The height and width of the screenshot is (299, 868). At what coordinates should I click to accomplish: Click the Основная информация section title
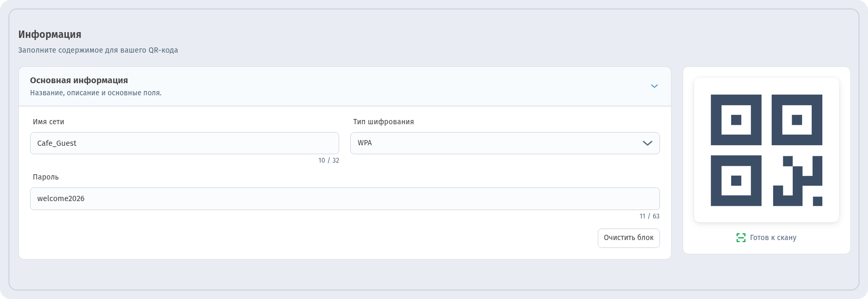pyautogui.click(x=79, y=81)
